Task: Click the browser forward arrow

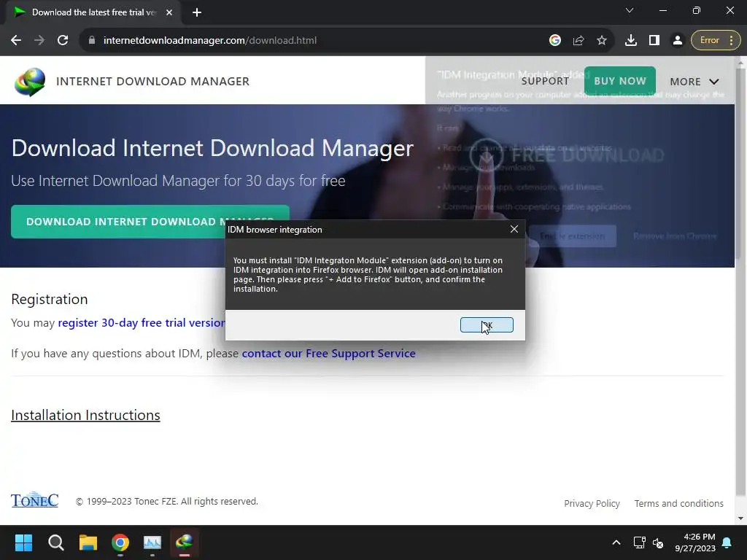Action: coord(39,41)
